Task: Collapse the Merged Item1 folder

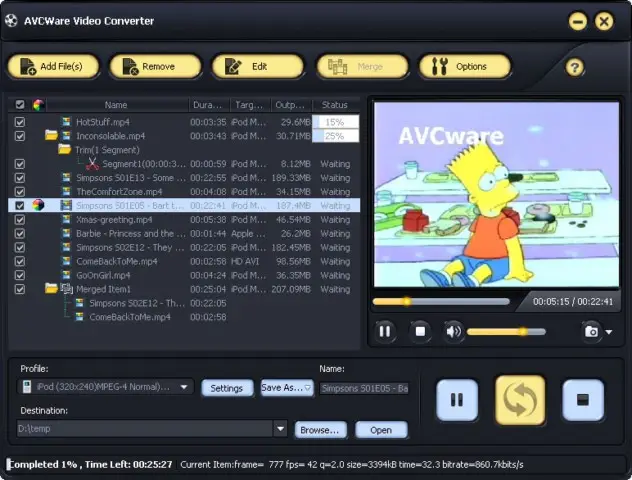Action: [51, 288]
